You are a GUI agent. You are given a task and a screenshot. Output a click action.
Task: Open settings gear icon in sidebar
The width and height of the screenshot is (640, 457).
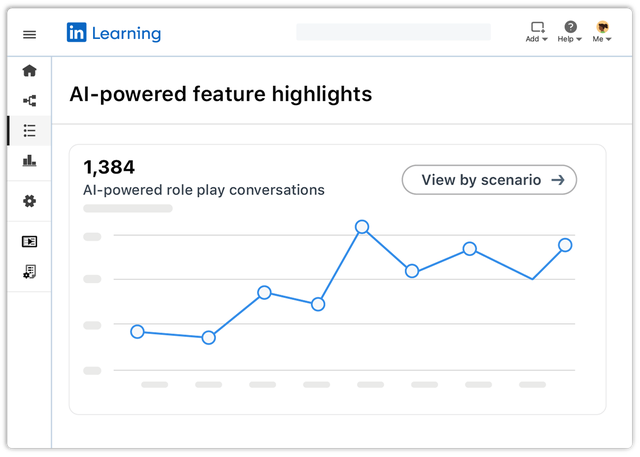pyautogui.click(x=29, y=201)
